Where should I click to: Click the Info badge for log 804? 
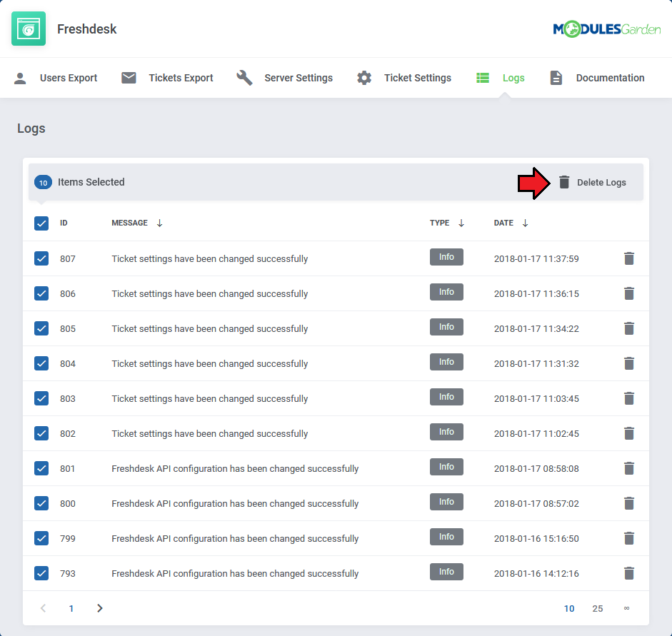point(446,362)
